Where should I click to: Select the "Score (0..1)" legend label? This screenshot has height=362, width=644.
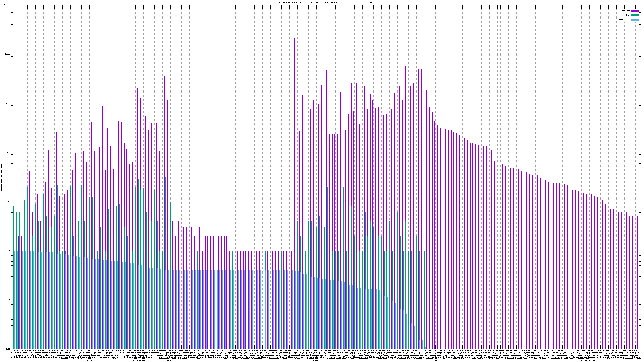[624, 20]
